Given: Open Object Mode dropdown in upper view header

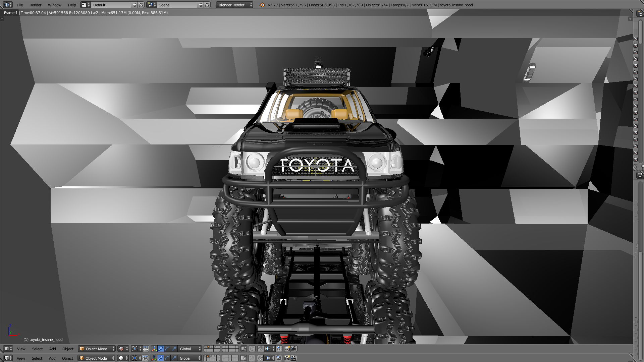Looking at the screenshot, I should point(97,349).
